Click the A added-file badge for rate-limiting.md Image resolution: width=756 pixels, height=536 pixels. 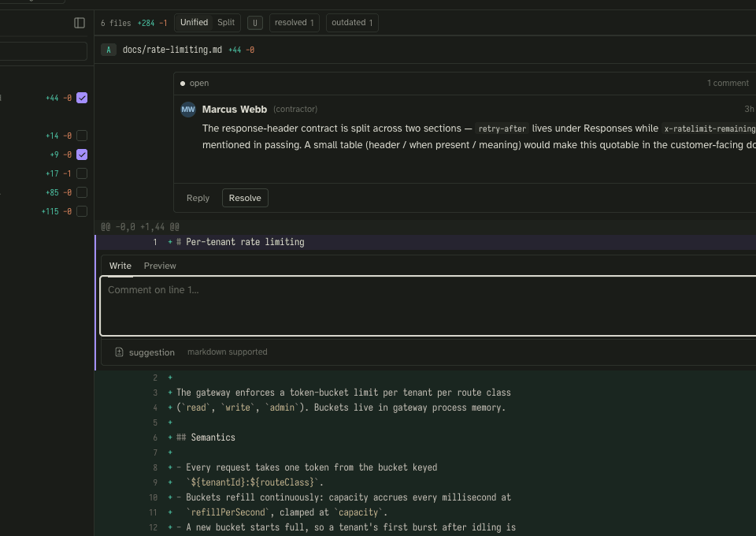click(x=109, y=50)
